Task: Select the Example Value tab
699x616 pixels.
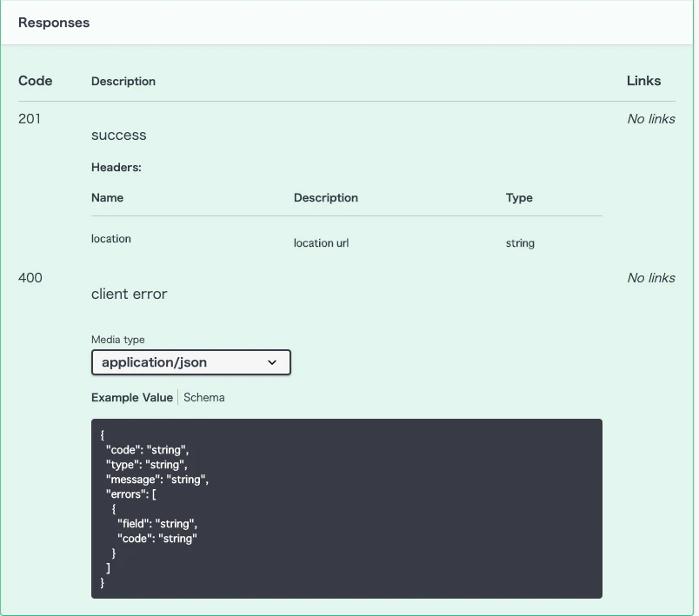Action: click(x=132, y=397)
